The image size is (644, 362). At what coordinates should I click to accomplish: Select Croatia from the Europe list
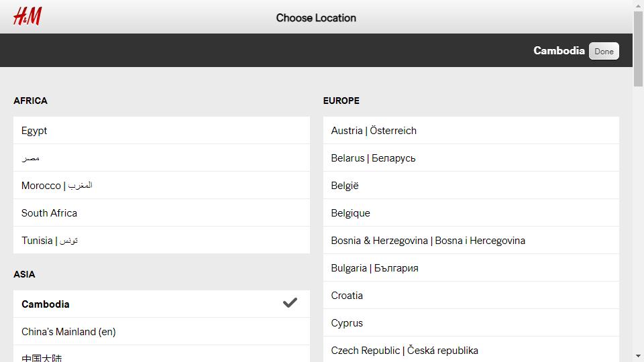471,296
